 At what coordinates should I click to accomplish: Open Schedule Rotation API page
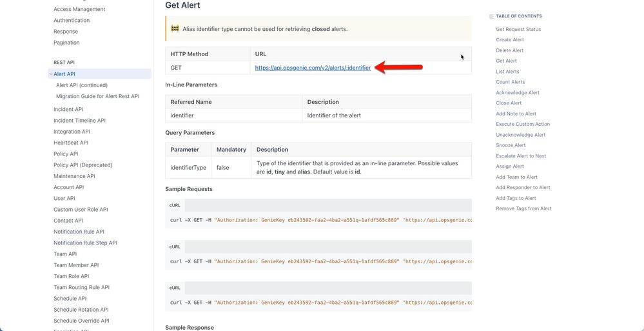coord(81,309)
